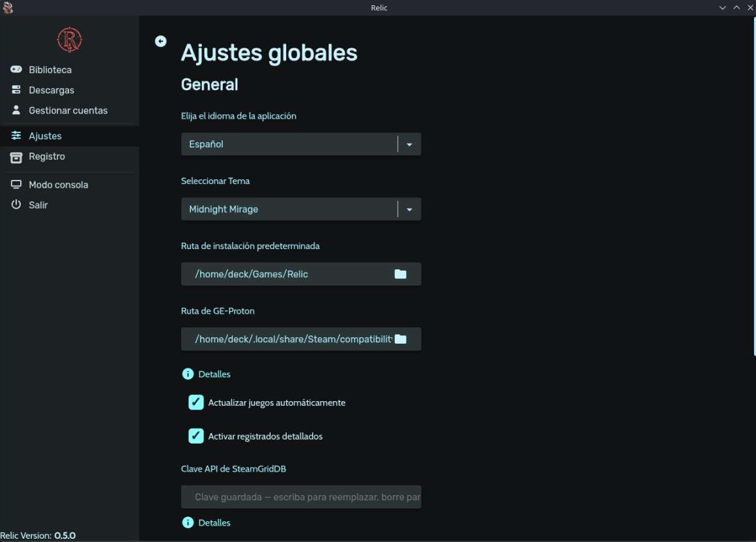The width and height of the screenshot is (756, 542).
Task: Go back using the circular arrow button
Action: click(x=160, y=42)
